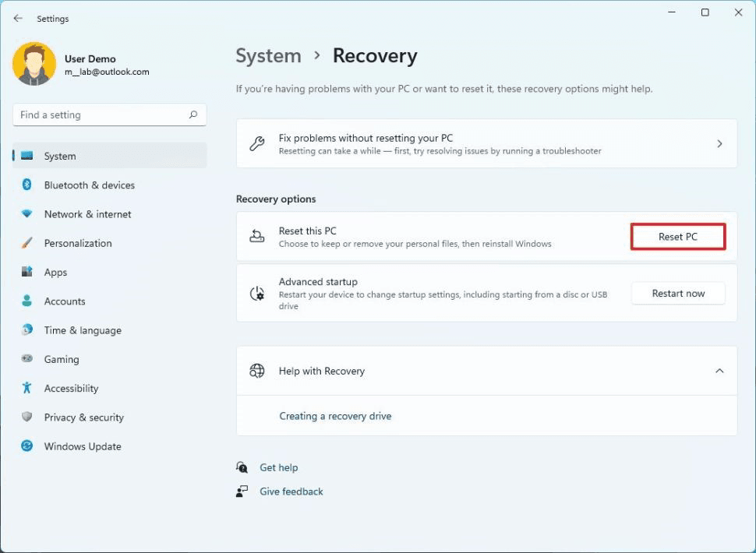Open Time & language settings

[83, 330]
